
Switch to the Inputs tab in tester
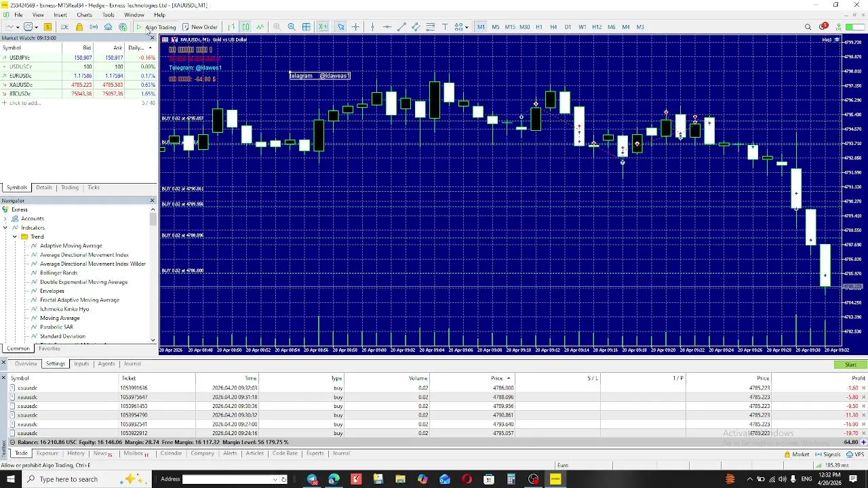click(81, 364)
